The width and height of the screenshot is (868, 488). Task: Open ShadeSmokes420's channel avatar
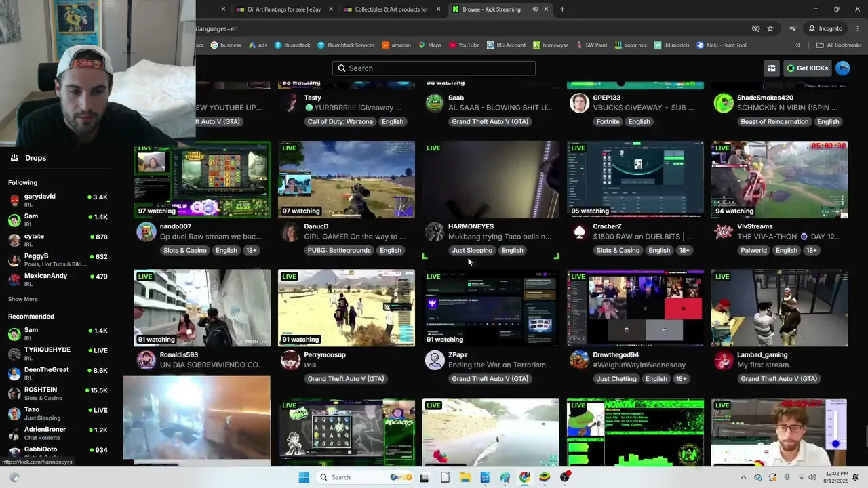pos(724,103)
